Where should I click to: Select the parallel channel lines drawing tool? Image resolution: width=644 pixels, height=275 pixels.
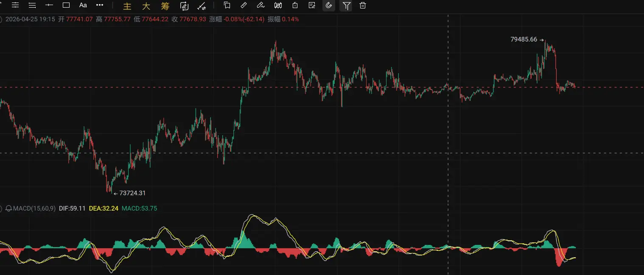[x=15, y=5]
